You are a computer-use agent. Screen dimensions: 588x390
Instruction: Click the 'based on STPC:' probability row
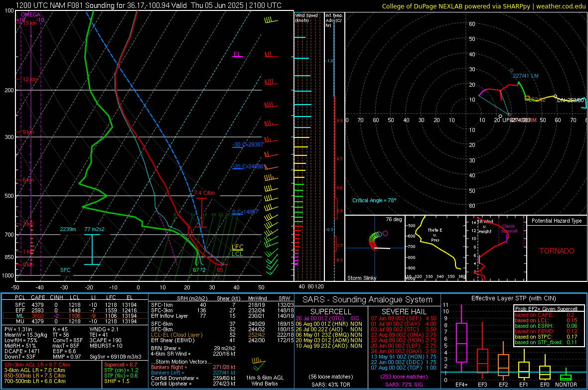[546, 337]
